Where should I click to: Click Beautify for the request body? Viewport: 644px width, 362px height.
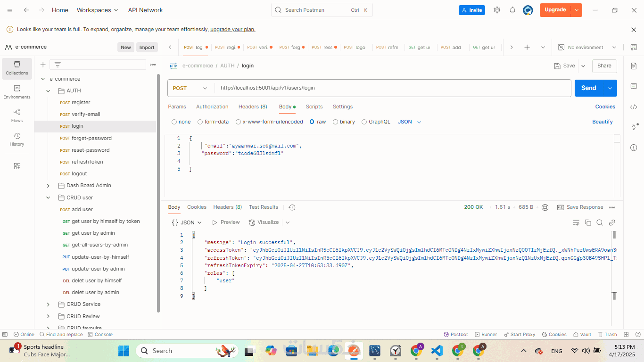click(x=603, y=122)
